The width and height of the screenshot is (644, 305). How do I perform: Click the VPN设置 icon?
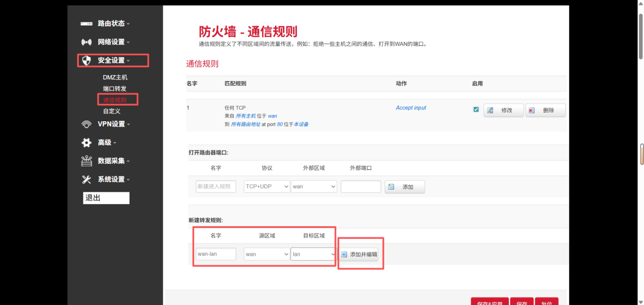[85, 124]
